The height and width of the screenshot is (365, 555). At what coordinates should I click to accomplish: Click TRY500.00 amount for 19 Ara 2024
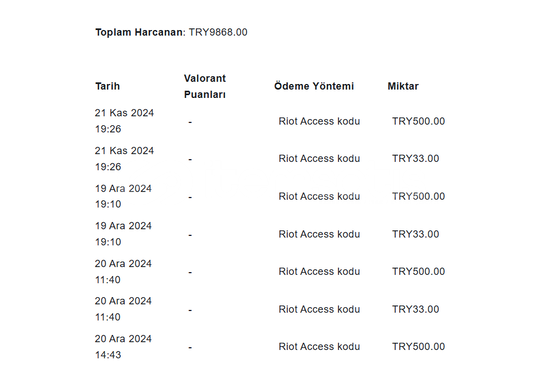pos(418,196)
